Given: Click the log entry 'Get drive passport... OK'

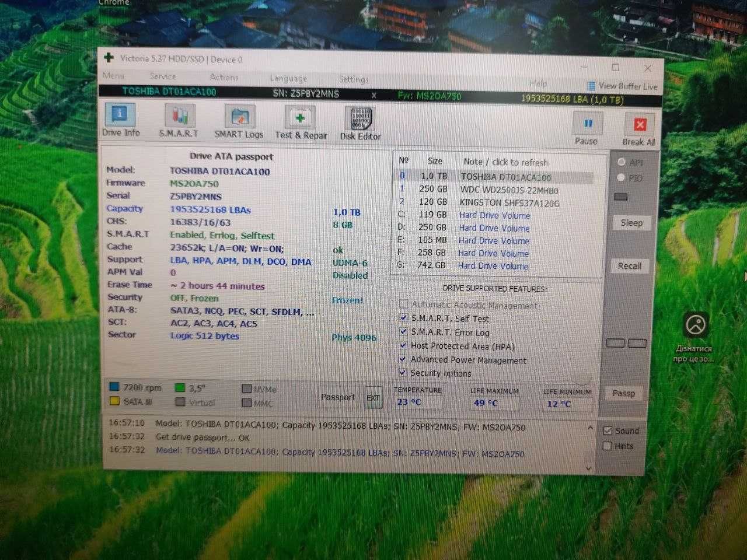Looking at the screenshot, I should (x=203, y=437).
